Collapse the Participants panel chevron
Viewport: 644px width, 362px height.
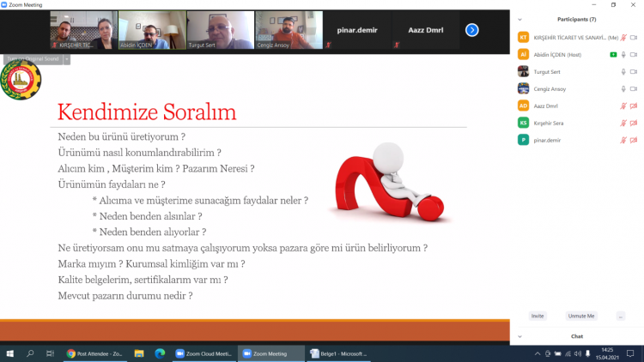click(x=519, y=19)
